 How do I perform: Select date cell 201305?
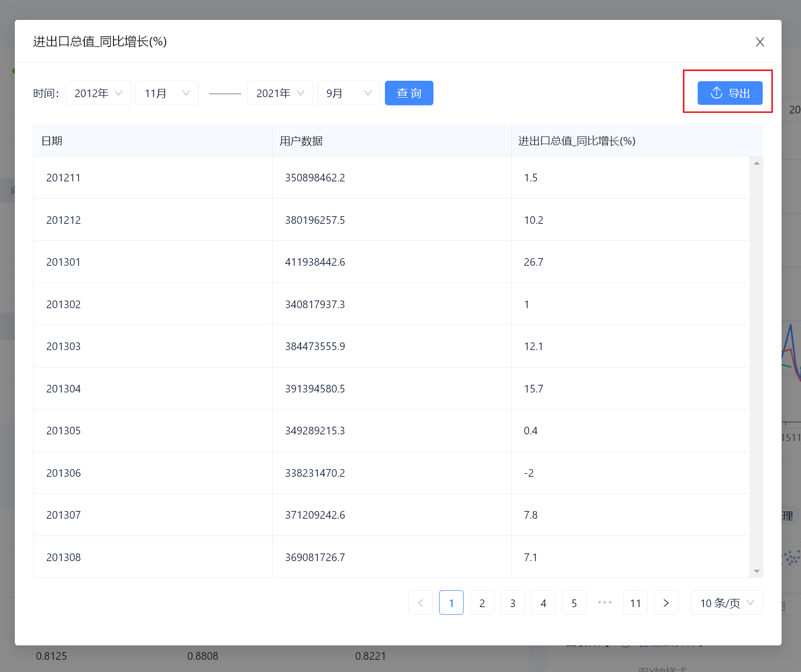(x=63, y=431)
